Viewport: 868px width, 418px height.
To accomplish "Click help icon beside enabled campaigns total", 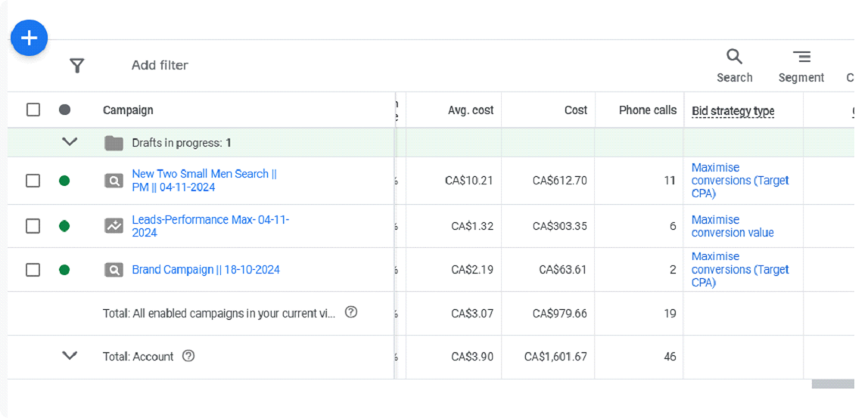I will click(x=351, y=312).
